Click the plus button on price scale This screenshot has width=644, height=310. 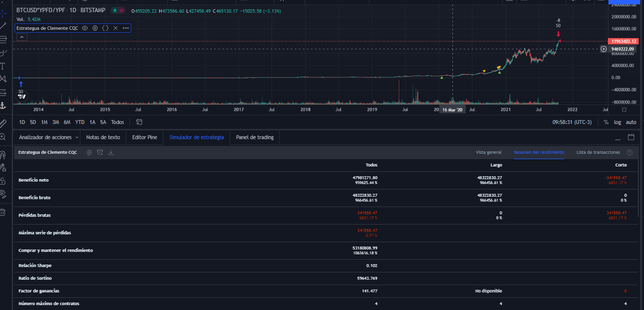[x=604, y=49]
